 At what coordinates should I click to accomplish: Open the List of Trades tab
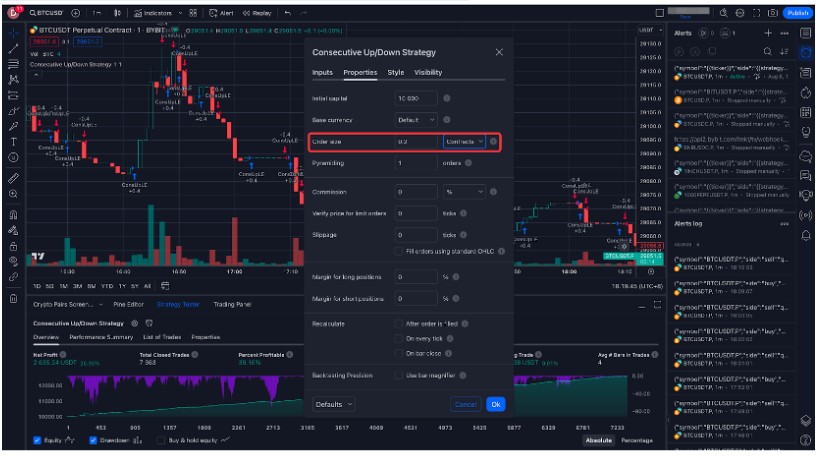coord(162,337)
